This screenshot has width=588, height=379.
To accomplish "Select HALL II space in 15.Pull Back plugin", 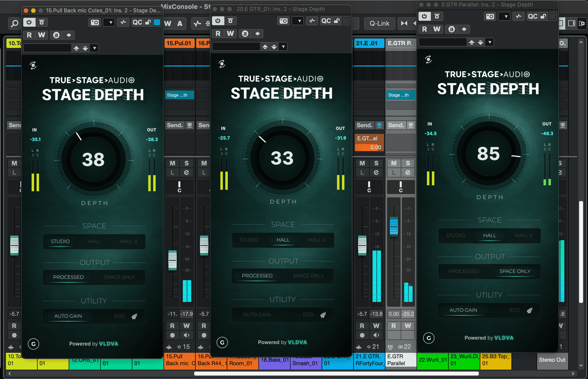I will (x=128, y=241).
